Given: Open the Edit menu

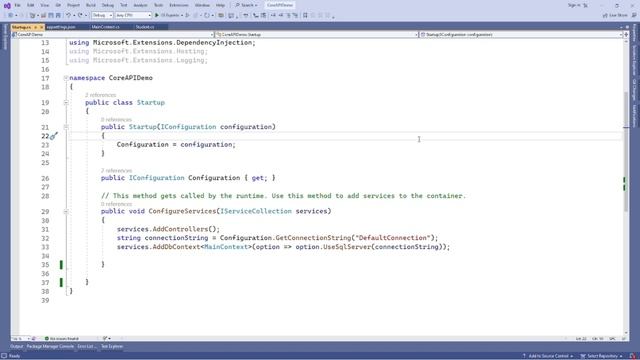Looking at the screenshot, I should point(31,5).
